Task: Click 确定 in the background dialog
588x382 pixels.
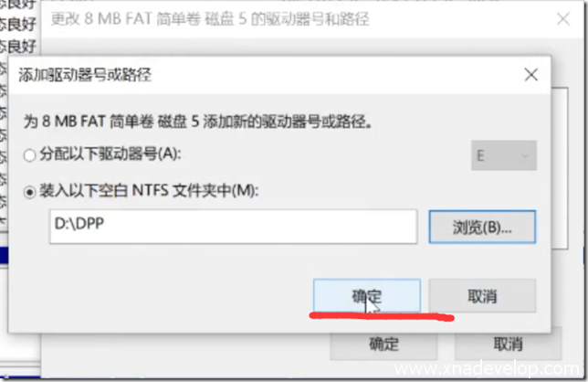Action: [x=383, y=345]
